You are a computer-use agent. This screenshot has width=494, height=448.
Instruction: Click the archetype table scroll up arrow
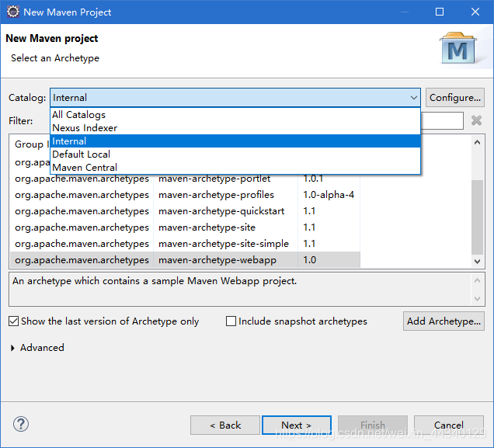point(478,142)
